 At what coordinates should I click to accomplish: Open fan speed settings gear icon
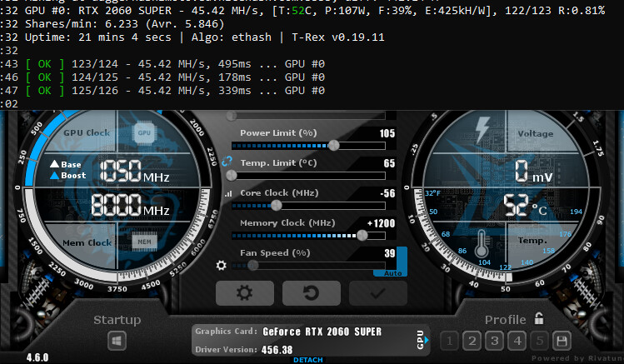222,266
